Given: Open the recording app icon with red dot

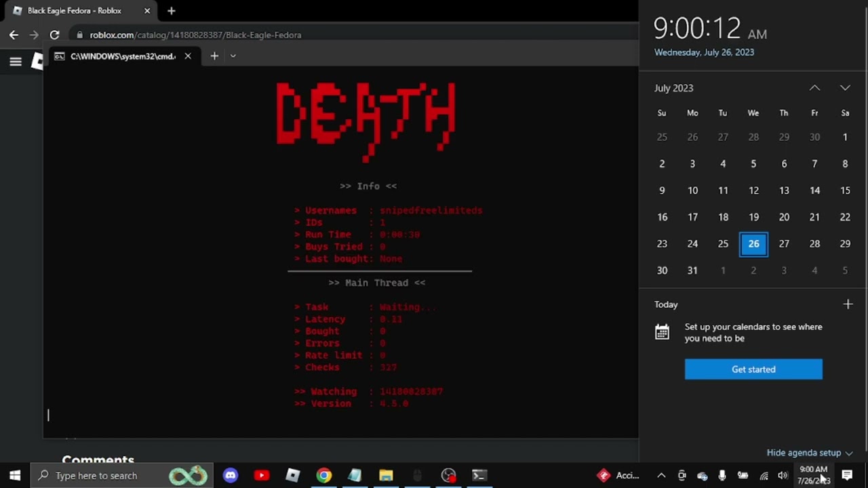Looking at the screenshot, I should click(x=448, y=476).
